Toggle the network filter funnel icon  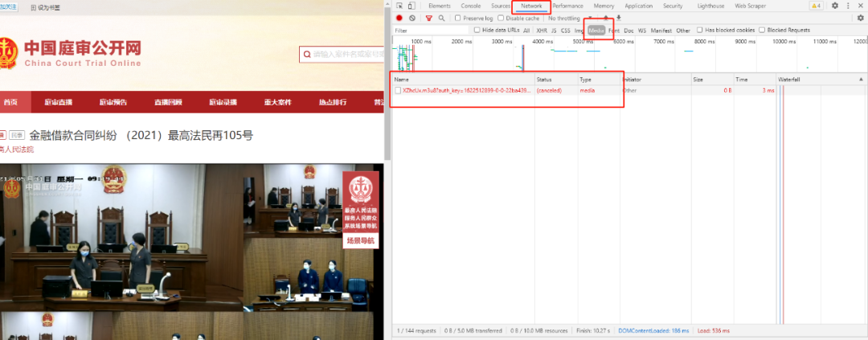click(x=429, y=18)
